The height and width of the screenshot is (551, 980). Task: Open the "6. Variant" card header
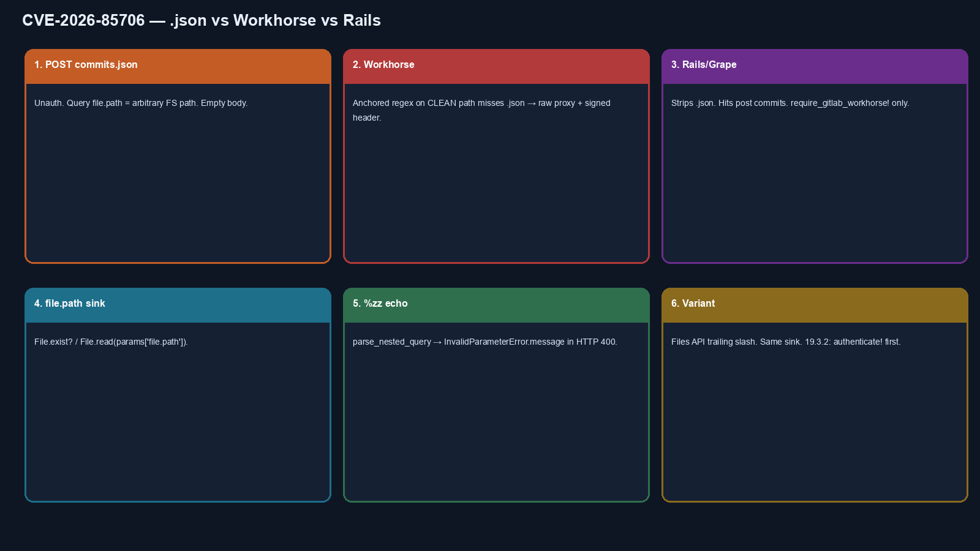(815, 305)
